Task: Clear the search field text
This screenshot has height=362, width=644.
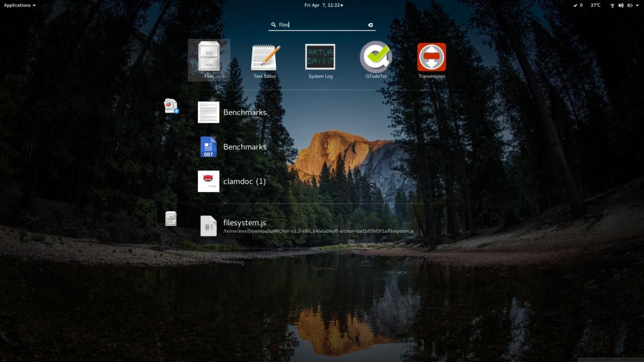Action: [370, 25]
